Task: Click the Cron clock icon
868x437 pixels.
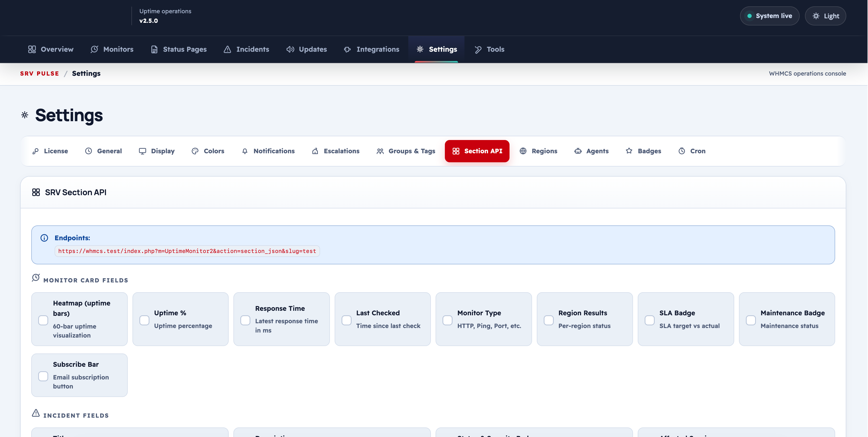Action: click(682, 151)
